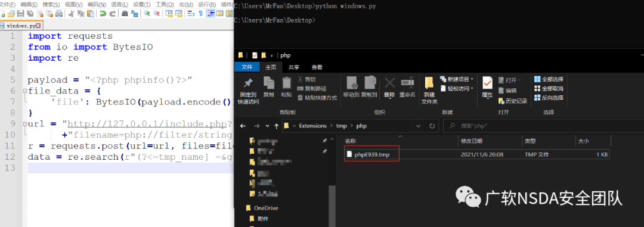Open the 视图(V) menu in Notepad++
The image size is (644, 227).
73,4
